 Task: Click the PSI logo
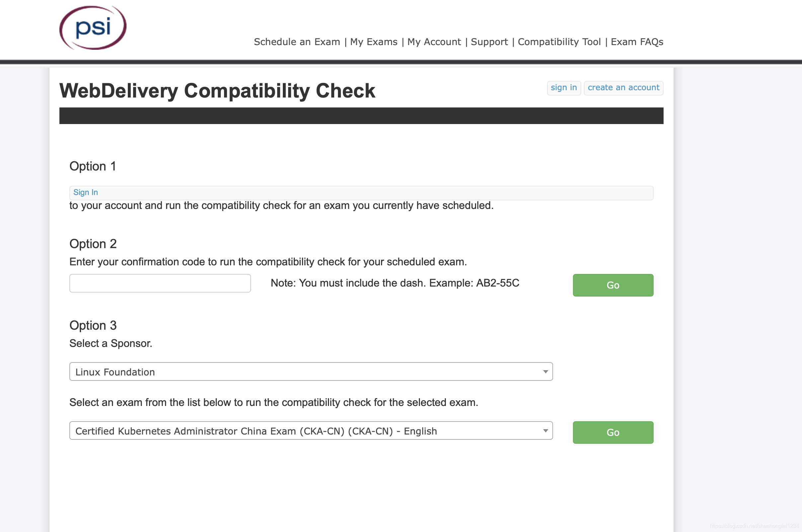(93, 28)
